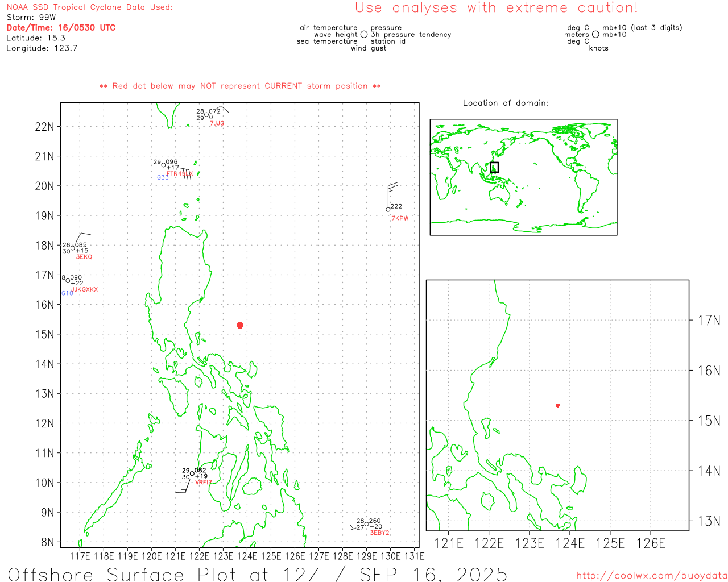Open the coolwx.com/buoydata link
Screen dimensions: 728x582
652,576
